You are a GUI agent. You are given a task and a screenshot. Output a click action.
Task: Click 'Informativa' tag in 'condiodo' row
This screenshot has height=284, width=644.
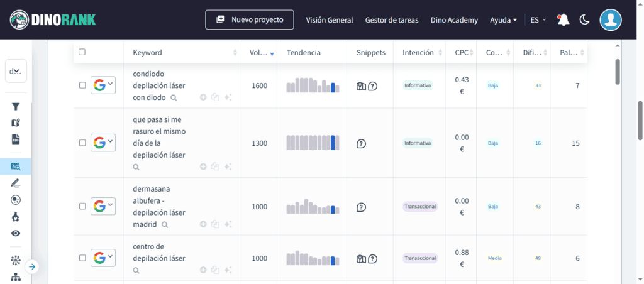tap(418, 86)
